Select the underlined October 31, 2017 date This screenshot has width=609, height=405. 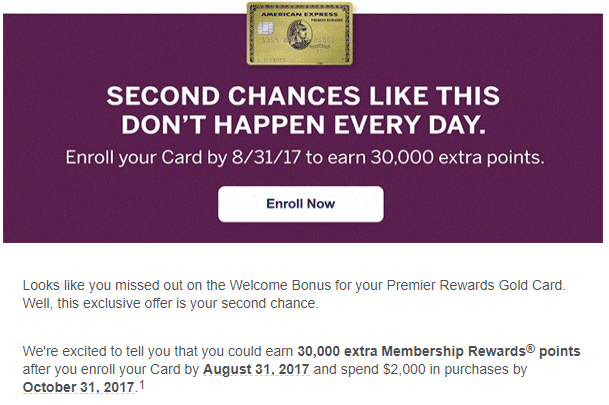tap(79, 387)
